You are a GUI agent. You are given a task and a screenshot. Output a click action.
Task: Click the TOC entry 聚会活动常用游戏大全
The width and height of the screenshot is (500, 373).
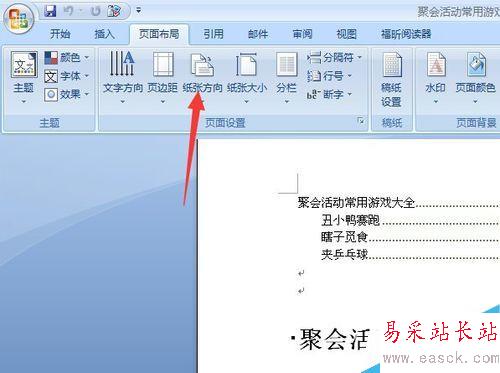pyautogui.click(x=356, y=202)
